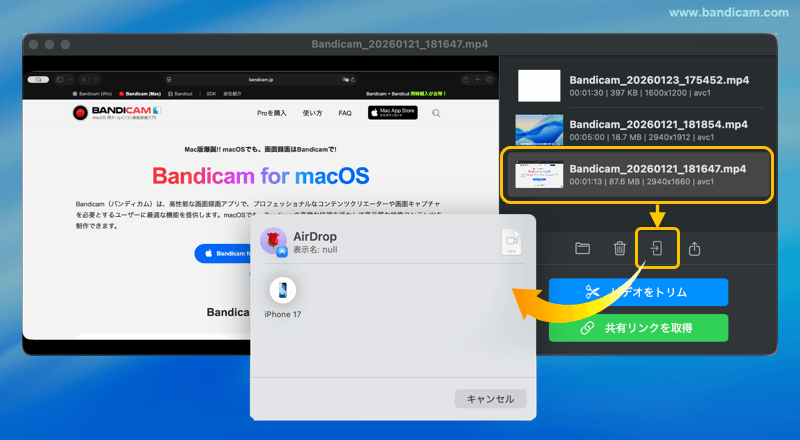Viewport: 800px width, 440px height.
Task: Click FAQ in the previewed webpage
Action: [x=345, y=113]
